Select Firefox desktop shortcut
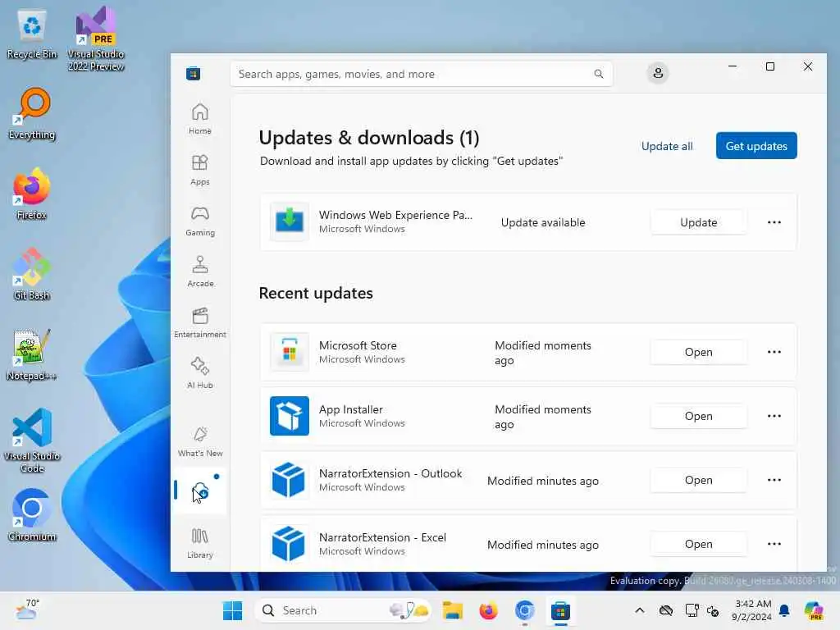Screen dimensions: 840x630 pyautogui.click(x=32, y=194)
